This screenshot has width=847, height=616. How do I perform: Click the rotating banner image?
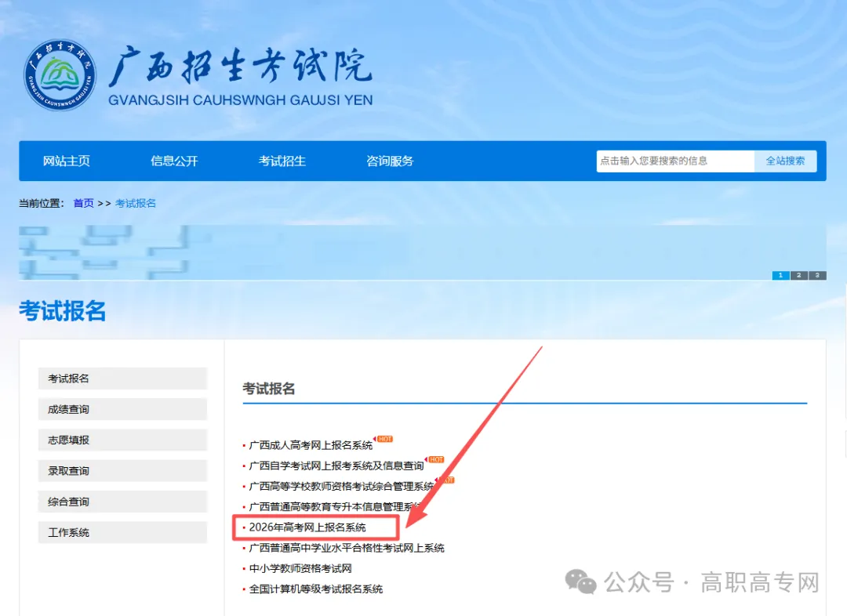[x=423, y=252]
